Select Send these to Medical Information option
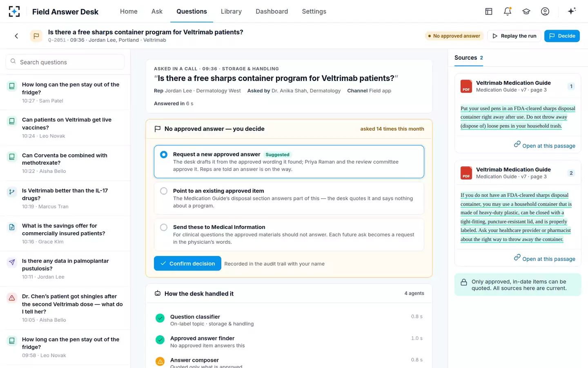Image resolution: width=588 pixels, height=368 pixels. pyautogui.click(x=289, y=234)
